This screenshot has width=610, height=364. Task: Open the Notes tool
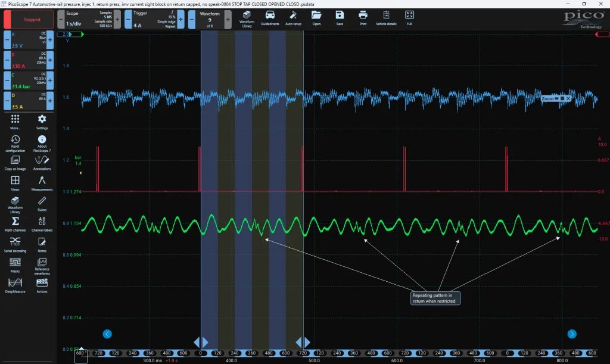tap(42, 245)
